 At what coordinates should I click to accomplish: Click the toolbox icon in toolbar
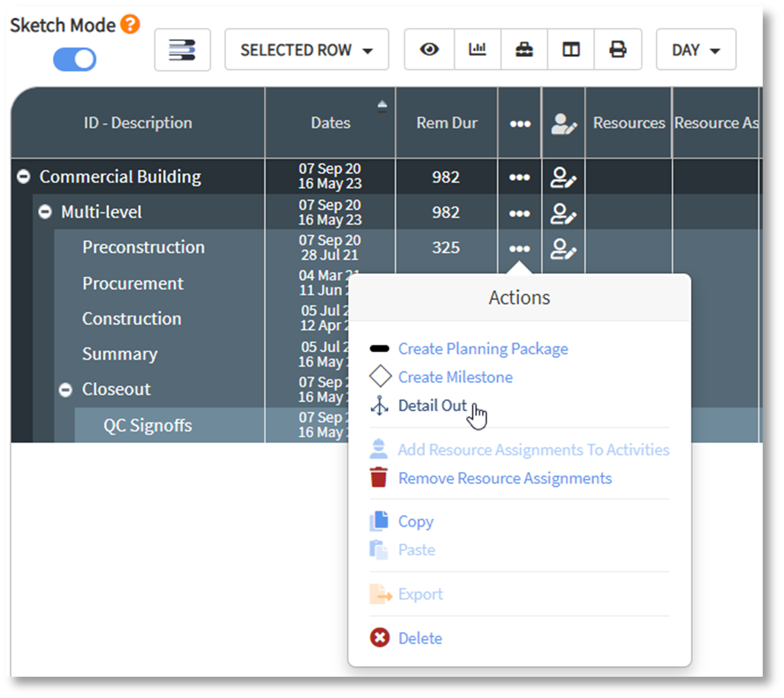[524, 49]
